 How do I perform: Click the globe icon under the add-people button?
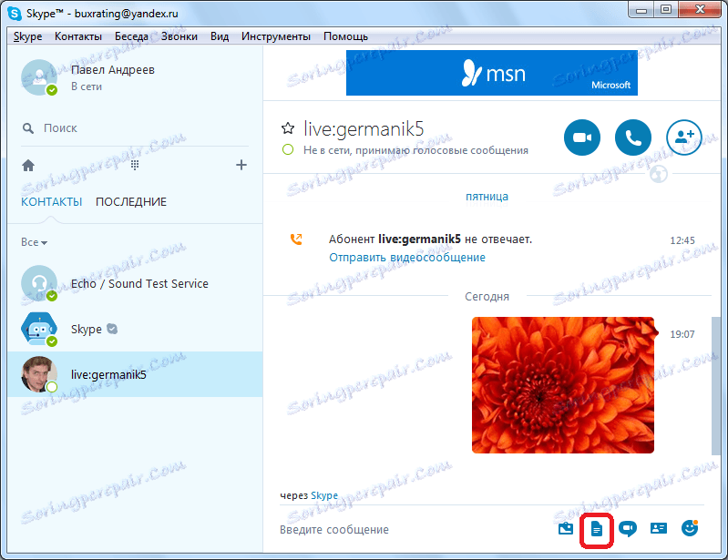(659, 174)
